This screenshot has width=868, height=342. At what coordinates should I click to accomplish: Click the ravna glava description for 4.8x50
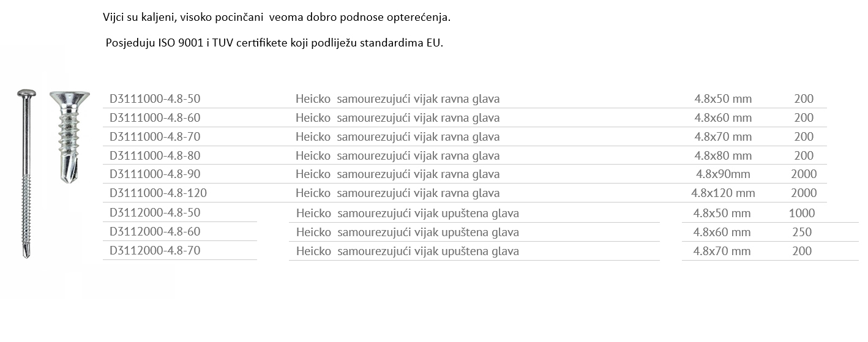pyautogui.click(x=398, y=99)
